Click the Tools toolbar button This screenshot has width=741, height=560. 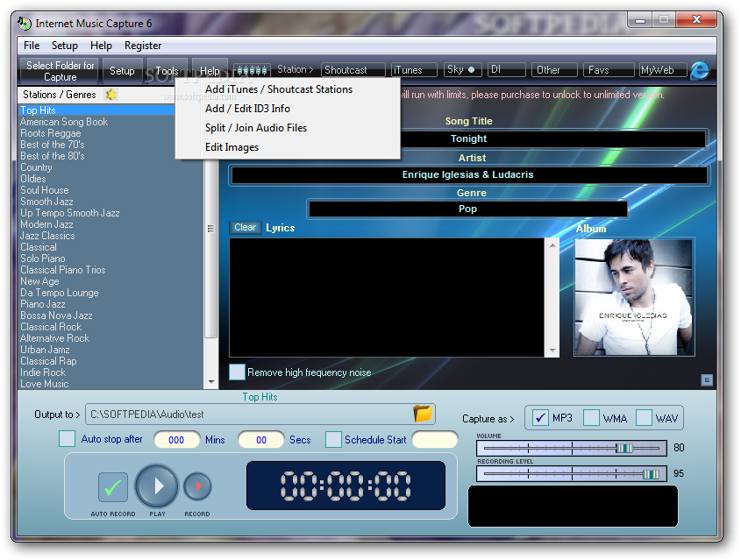[x=167, y=71]
